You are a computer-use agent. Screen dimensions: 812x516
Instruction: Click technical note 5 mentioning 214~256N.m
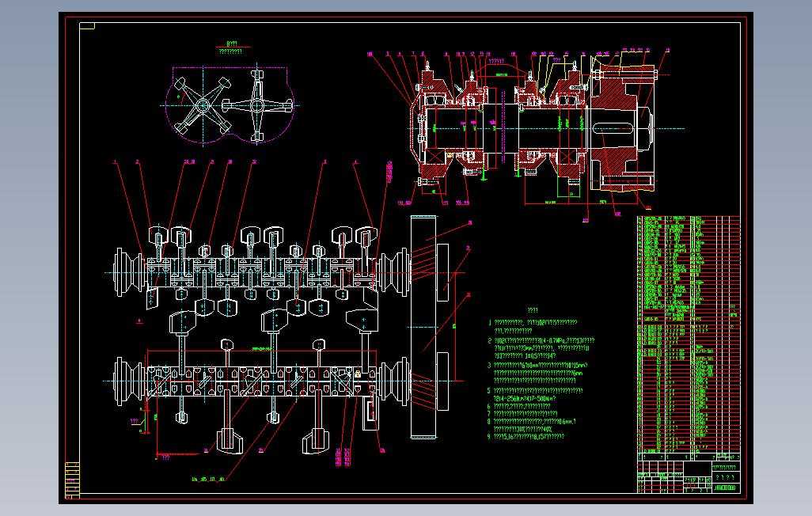click(536, 394)
